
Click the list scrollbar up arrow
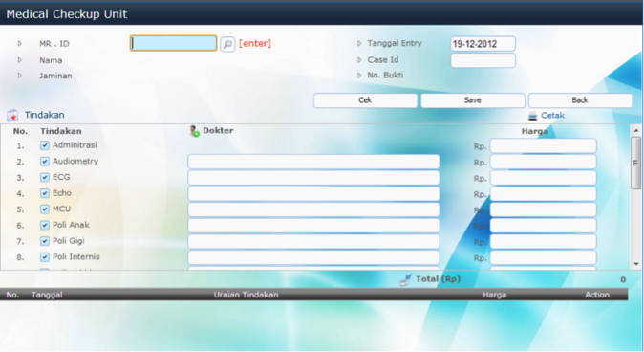tap(636, 130)
